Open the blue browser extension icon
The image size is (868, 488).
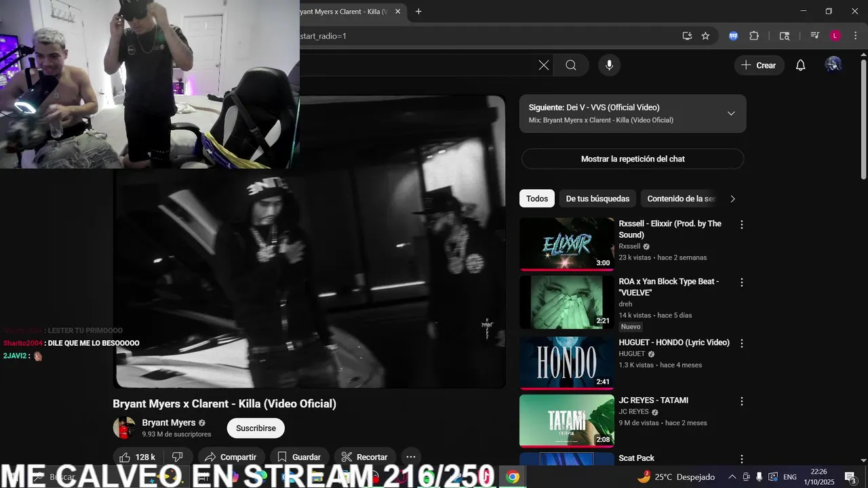733,36
